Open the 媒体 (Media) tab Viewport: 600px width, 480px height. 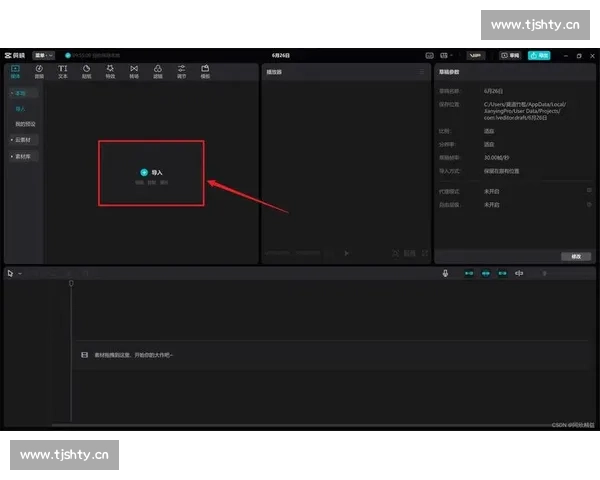point(15,72)
